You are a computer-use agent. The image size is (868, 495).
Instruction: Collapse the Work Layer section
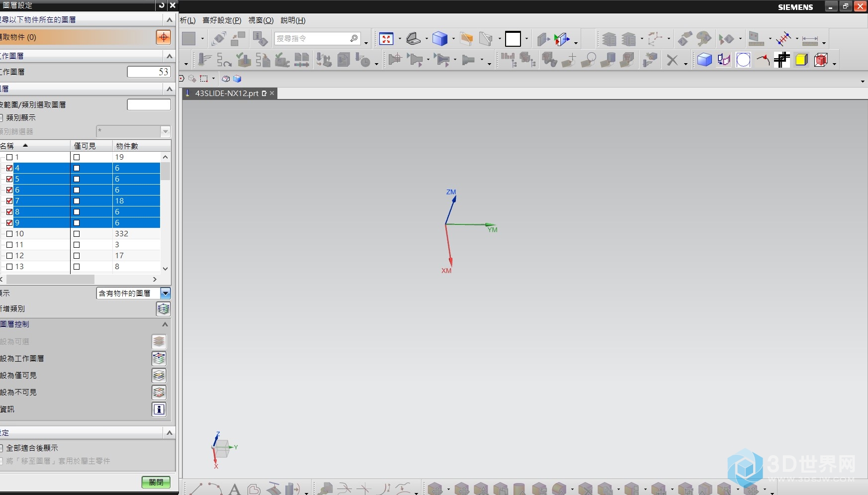[x=170, y=56]
